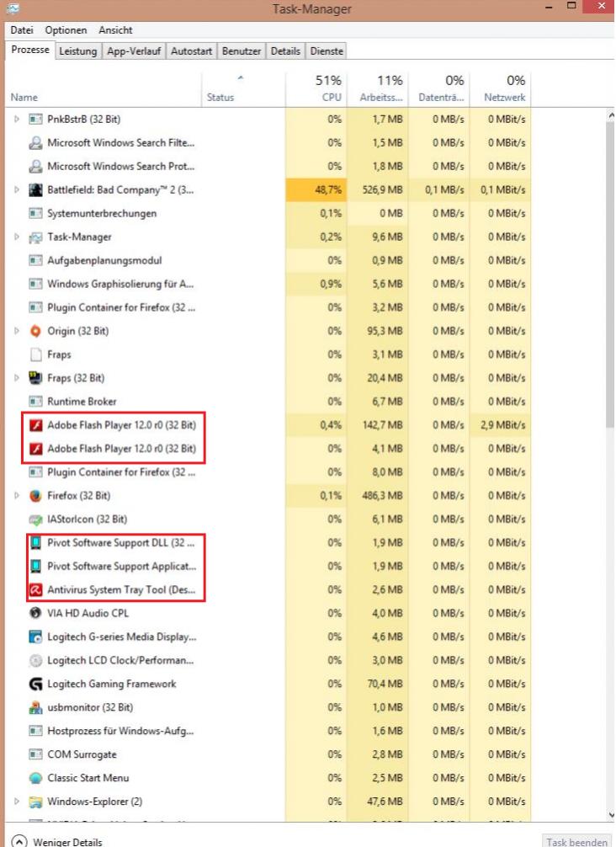This screenshot has width=616, height=847.
Task: Open the Datei menu
Action: tap(22, 30)
